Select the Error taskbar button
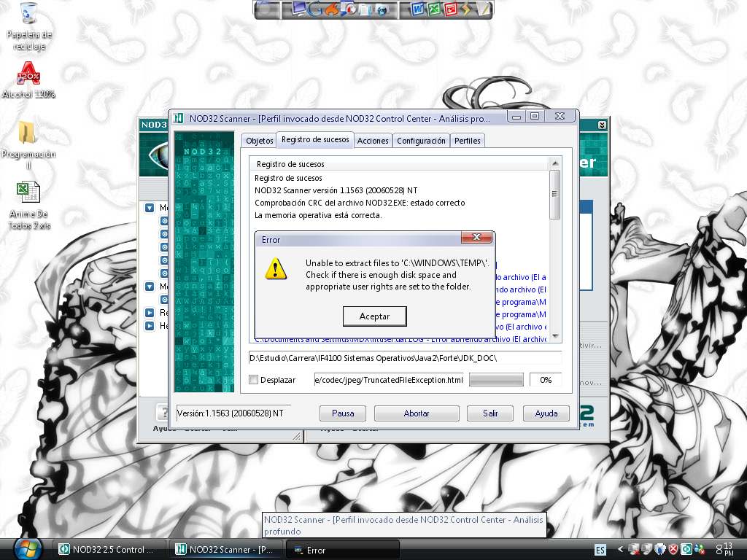747x560 pixels. click(x=341, y=550)
